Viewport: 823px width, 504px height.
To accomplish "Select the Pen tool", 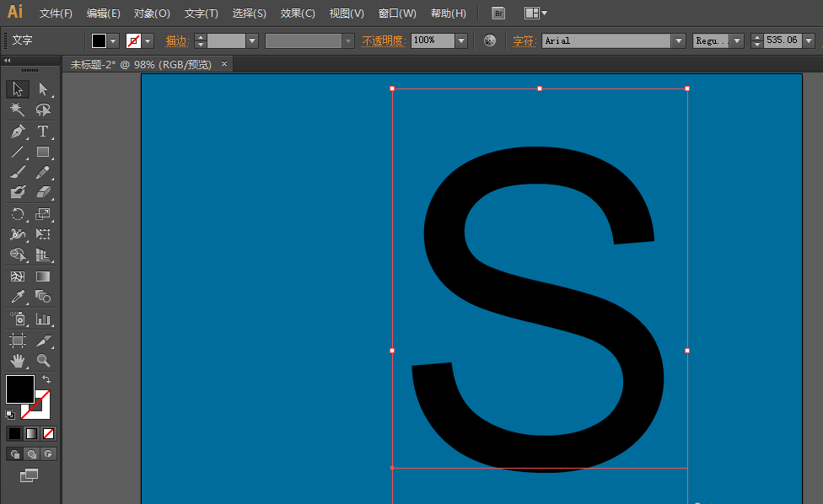I will click(x=18, y=131).
